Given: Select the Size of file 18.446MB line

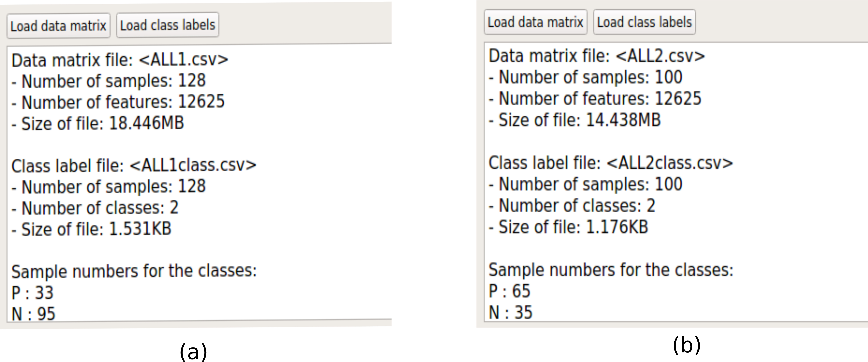Looking at the screenshot, I should click(98, 123).
